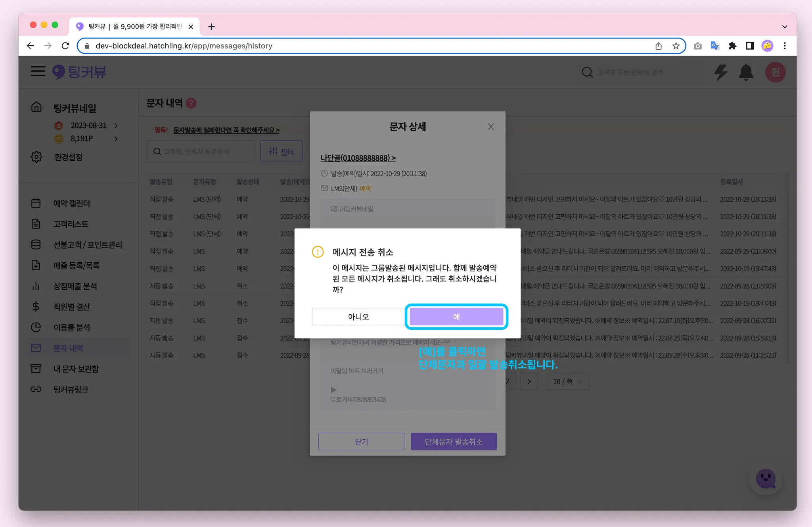Open the notification bell icon

point(746,72)
